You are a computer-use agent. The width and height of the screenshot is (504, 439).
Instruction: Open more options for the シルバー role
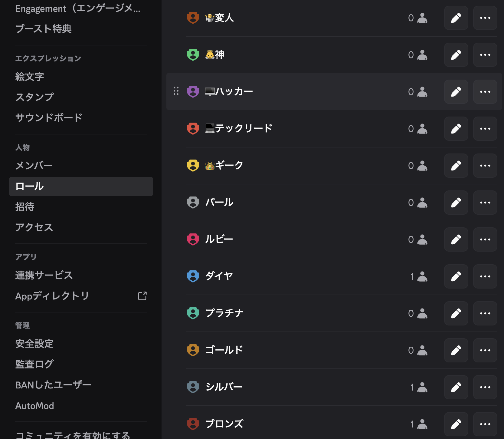point(485,387)
